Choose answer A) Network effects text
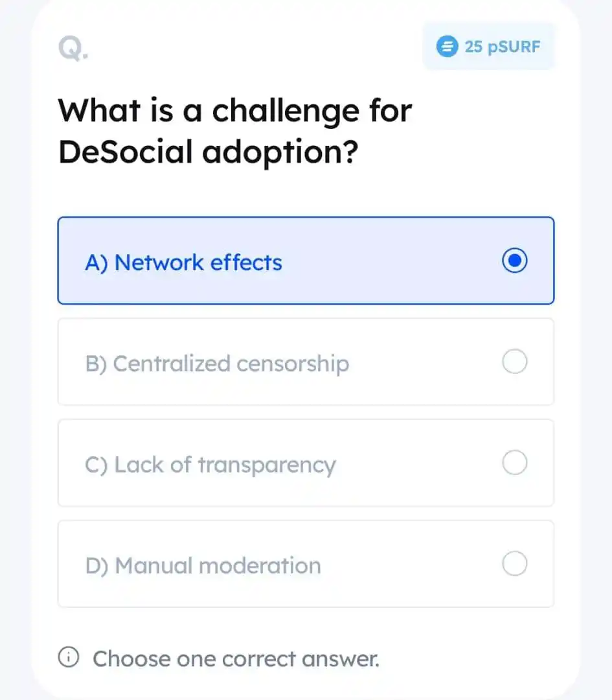 [x=183, y=262]
